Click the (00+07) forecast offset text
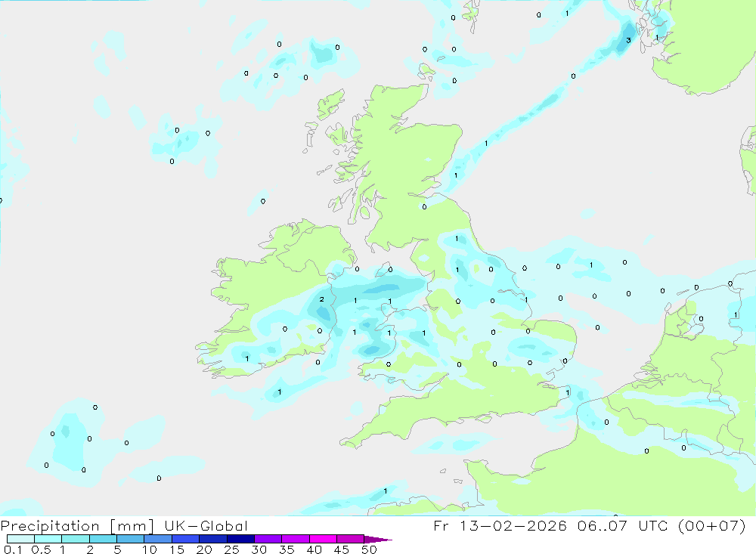Image resolution: width=756 pixels, height=554 pixels. point(712,525)
